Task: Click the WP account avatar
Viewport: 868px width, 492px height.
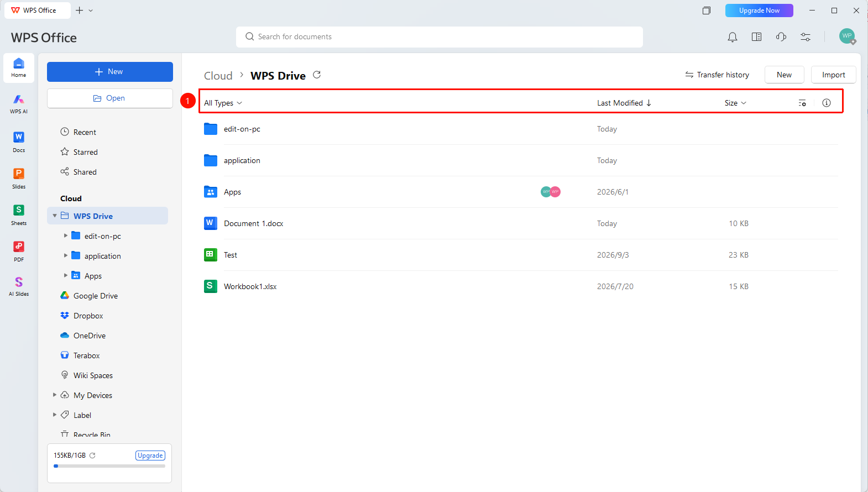Action: 847,36
